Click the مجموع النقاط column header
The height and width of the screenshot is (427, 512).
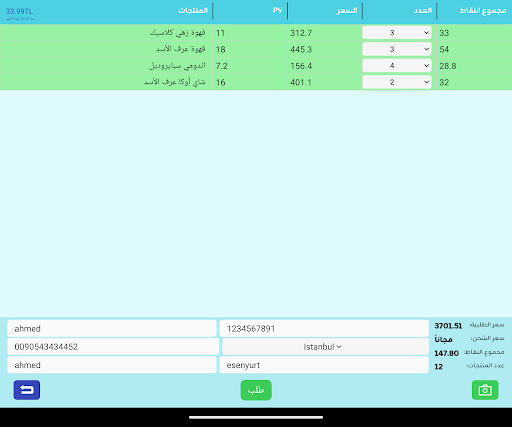[483, 11]
